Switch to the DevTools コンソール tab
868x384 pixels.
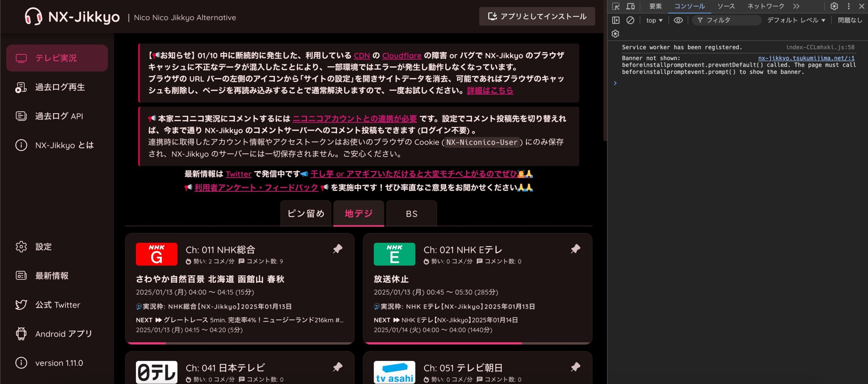(x=689, y=6)
